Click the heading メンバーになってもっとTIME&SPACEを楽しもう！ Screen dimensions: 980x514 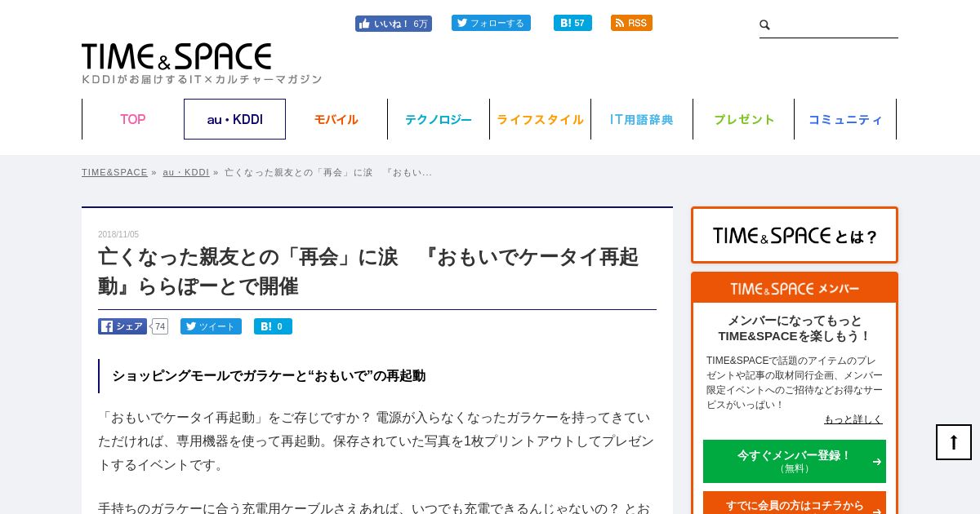pyautogui.click(x=795, y=328)
